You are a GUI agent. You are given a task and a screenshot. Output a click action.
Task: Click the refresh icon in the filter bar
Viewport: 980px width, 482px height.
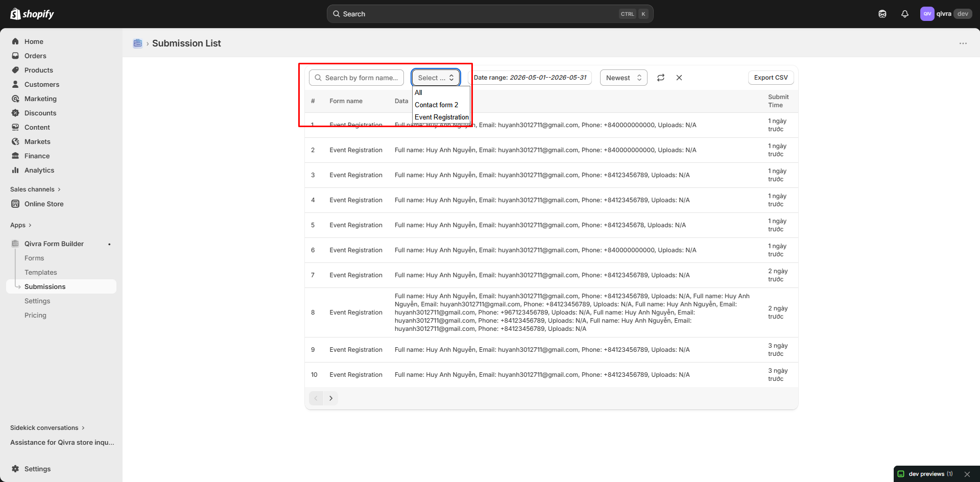(x=661, y=78)
